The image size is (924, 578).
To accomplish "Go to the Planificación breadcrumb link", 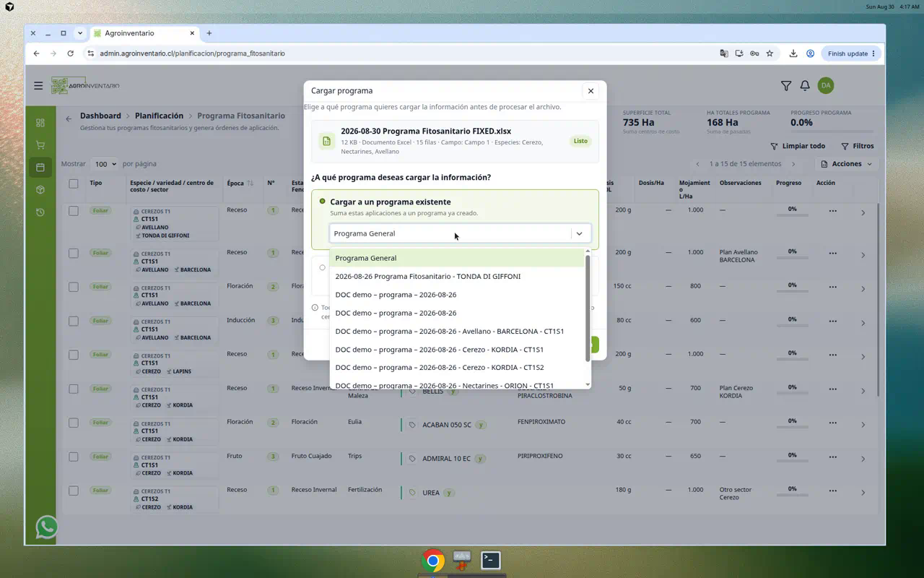I will pyautogui.click(x=159, y=116).
